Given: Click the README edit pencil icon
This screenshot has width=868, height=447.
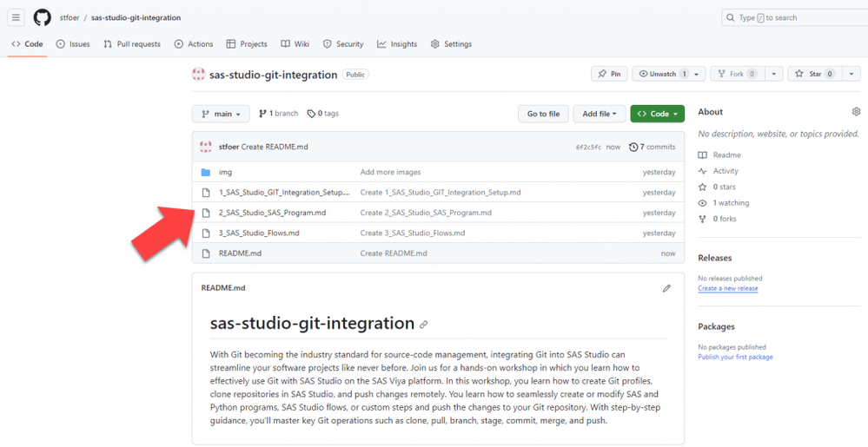Looking at the screenshot, I should point(666,288).
